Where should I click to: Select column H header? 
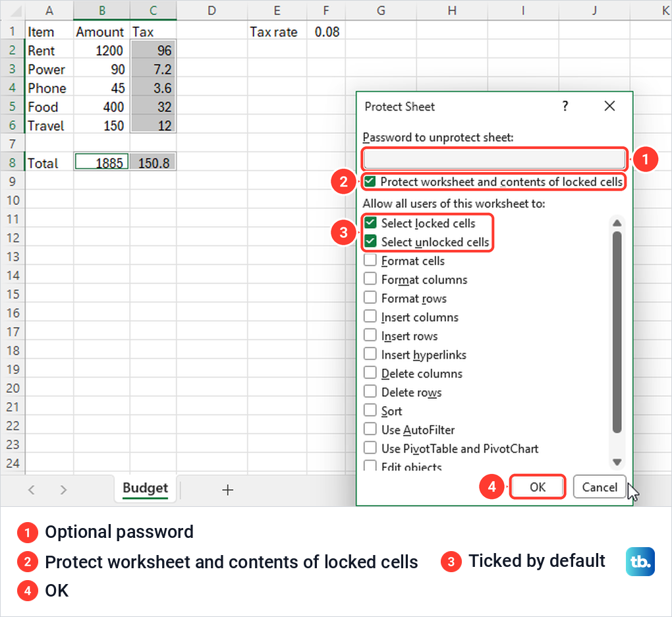pyautogui.click(x=452, y=11)
